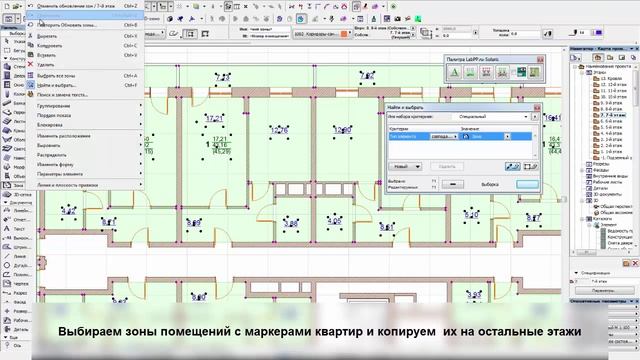Click the copy-settings marquee button in Найти и выбрать
The height and width of the screenshot is (360, 640).
[x=530, y=166]
